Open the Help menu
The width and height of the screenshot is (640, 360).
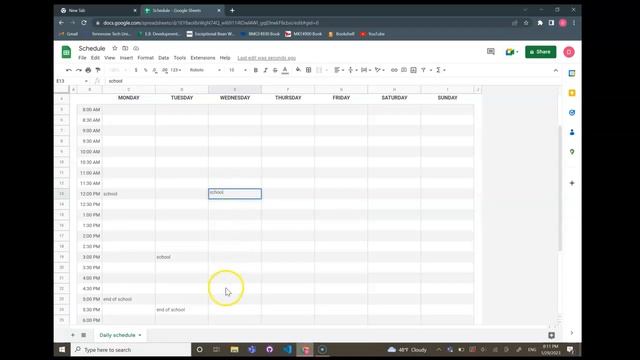(225, 58)
